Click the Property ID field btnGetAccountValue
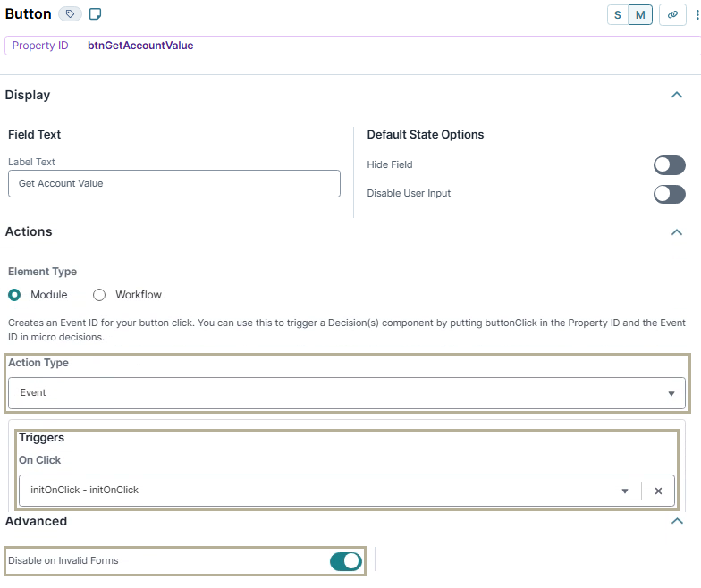Screen dimensions: 701x588 352,46
